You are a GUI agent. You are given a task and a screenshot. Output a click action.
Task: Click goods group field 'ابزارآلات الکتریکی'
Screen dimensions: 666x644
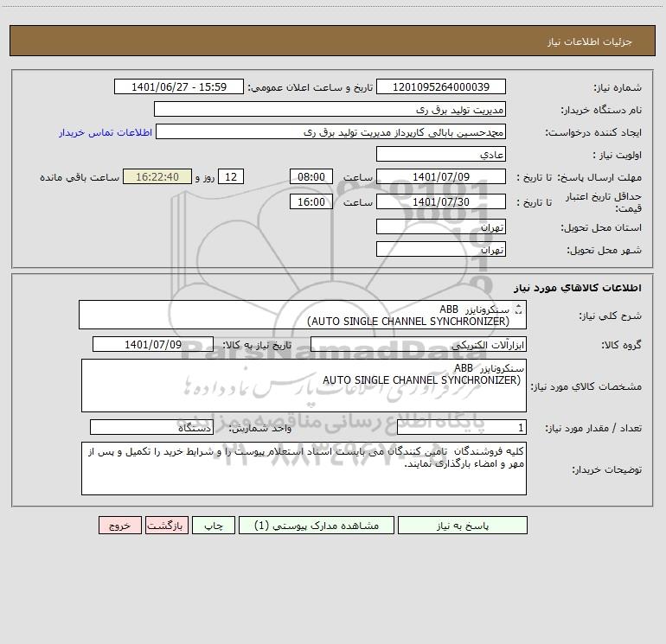point(419,344)
